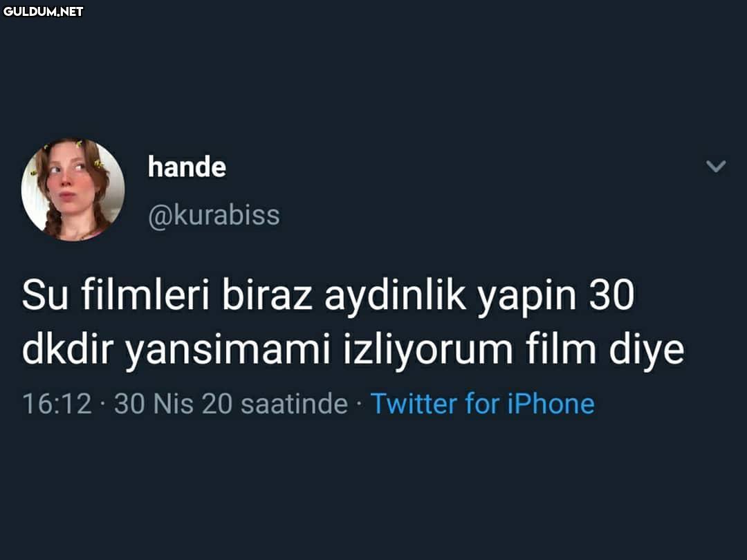
Task: Open hande's round profile picture
Action: pos(73,190)
